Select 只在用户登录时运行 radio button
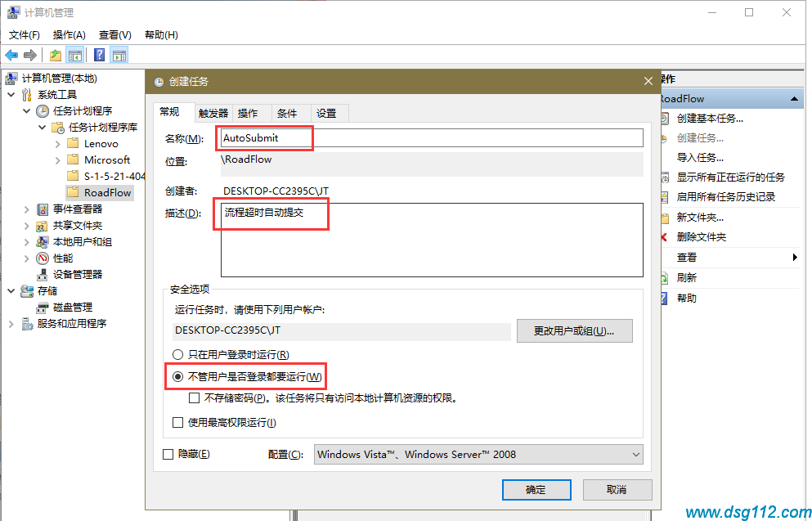The height and width of the screenshot is (521, 812). (177, 355)
